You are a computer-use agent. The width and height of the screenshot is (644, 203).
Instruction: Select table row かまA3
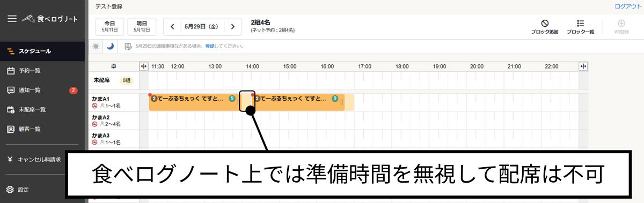[114, 138]
